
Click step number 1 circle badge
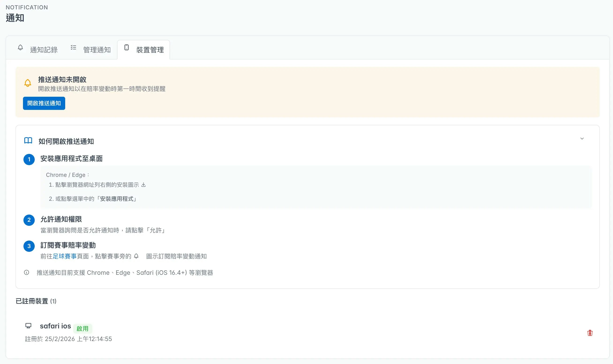click(x=29, y=160)
